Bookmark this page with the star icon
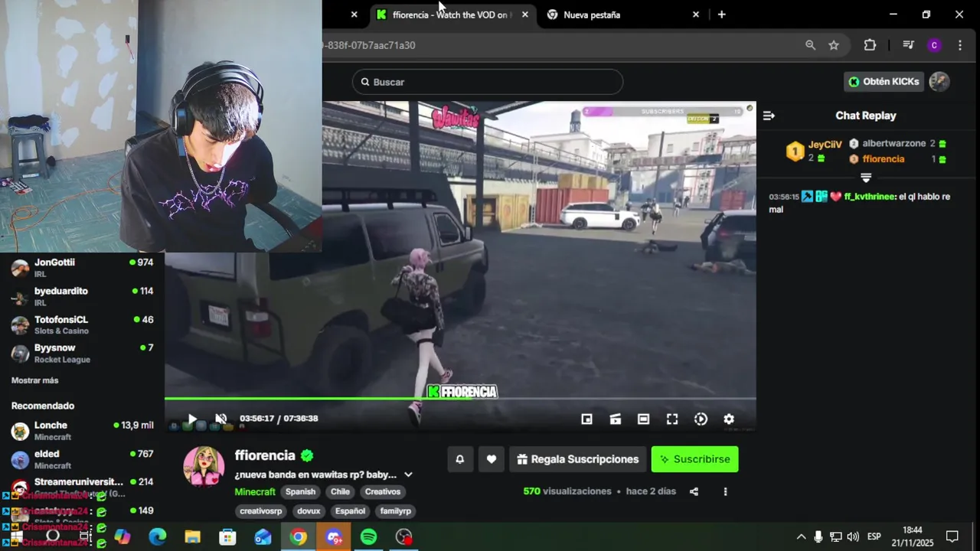Image resolution: width=980 pixels, height=551 pixels. click(834, 45)
